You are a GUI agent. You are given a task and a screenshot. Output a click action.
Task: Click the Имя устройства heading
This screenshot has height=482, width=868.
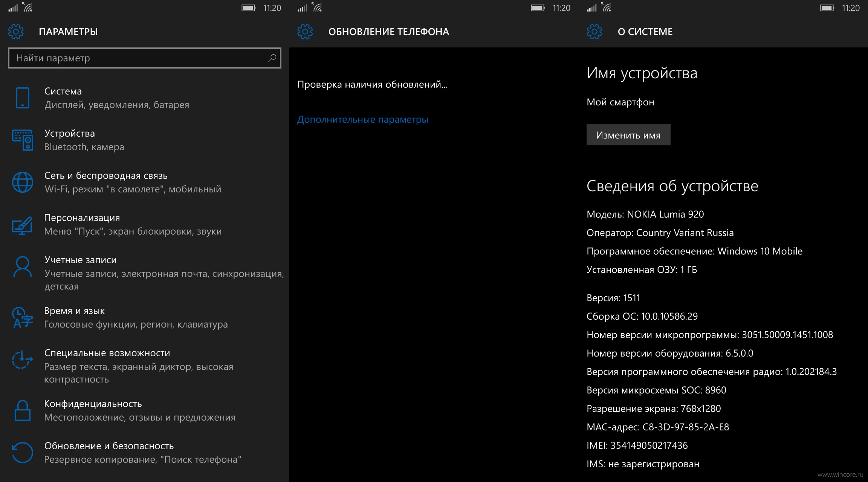[642, 73]
